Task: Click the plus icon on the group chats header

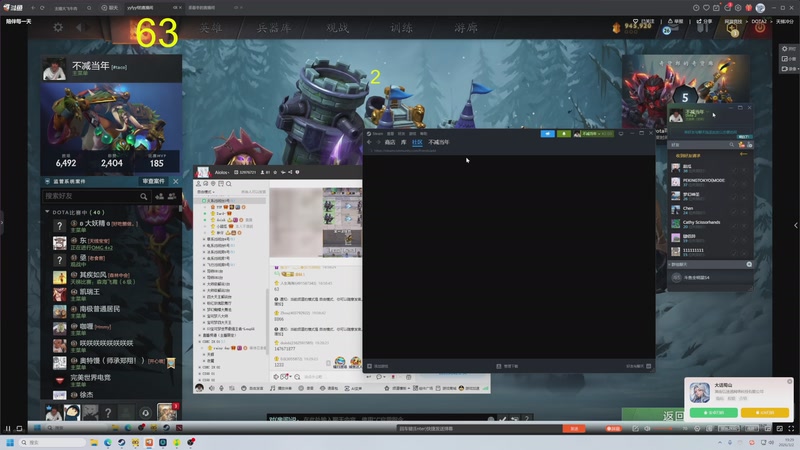Action: (749, 264)
